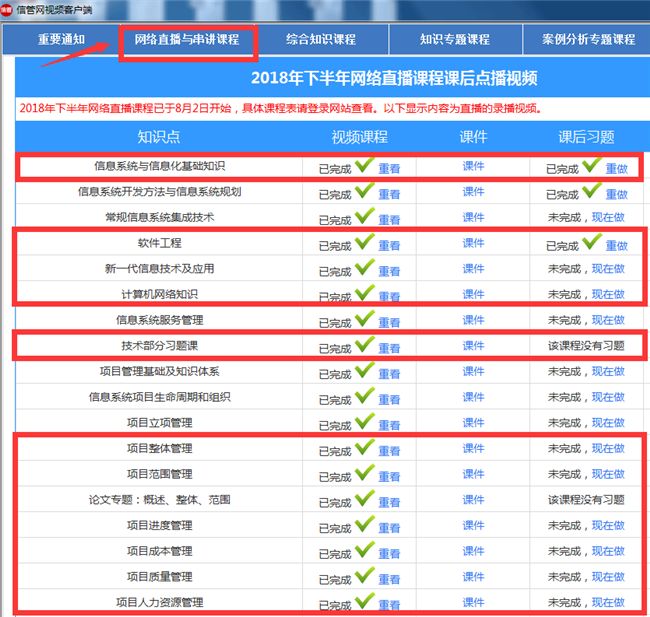Screen dimensions: 650x617
Task: Click green checkmark in 软件工程 video course cell
Action: point(364,242)
